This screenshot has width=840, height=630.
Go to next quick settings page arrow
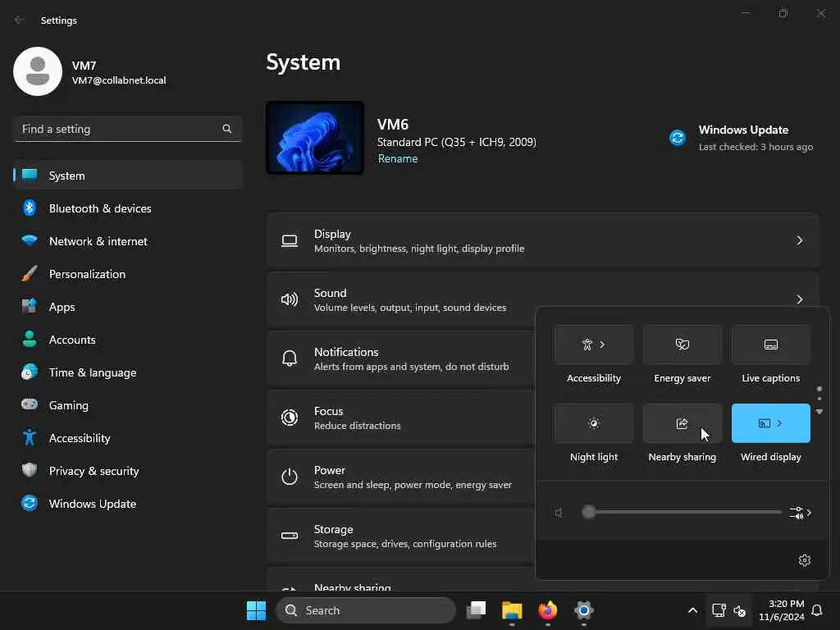[x=819, y=412]
